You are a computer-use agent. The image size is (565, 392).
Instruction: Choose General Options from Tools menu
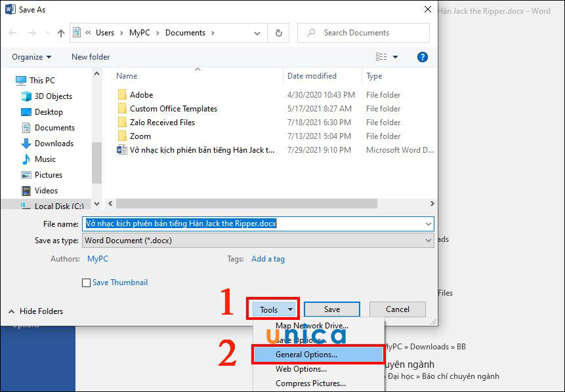306,355
